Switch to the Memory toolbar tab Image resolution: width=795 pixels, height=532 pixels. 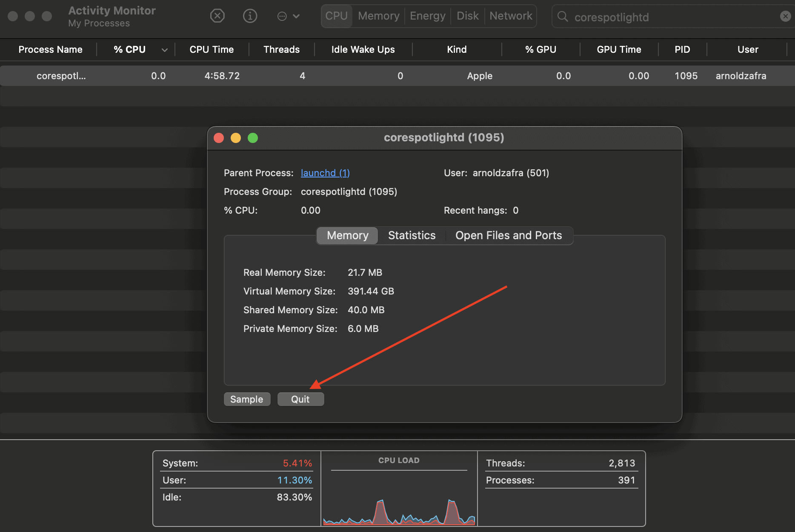click(378, 16)
